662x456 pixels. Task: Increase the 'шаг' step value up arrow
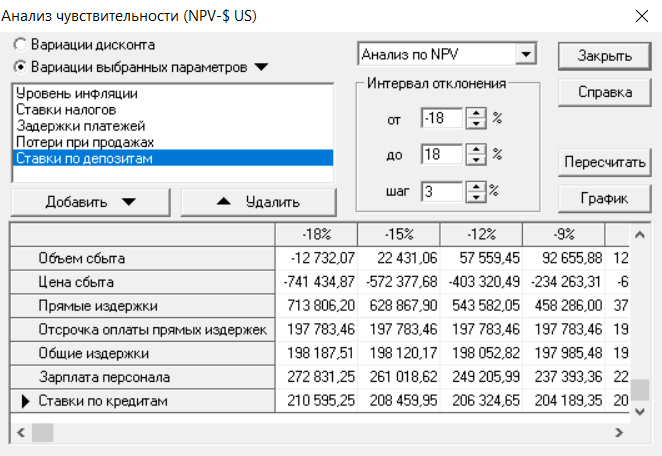coord(476,187)
